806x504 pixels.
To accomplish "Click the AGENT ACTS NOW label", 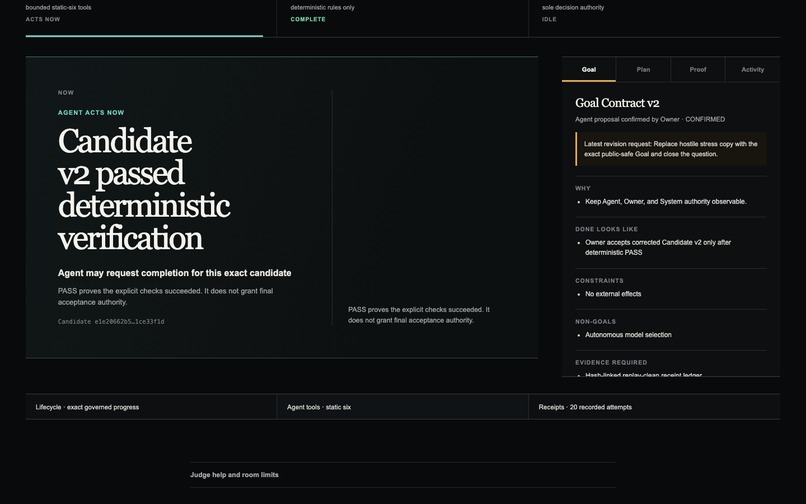I will 91,113.
